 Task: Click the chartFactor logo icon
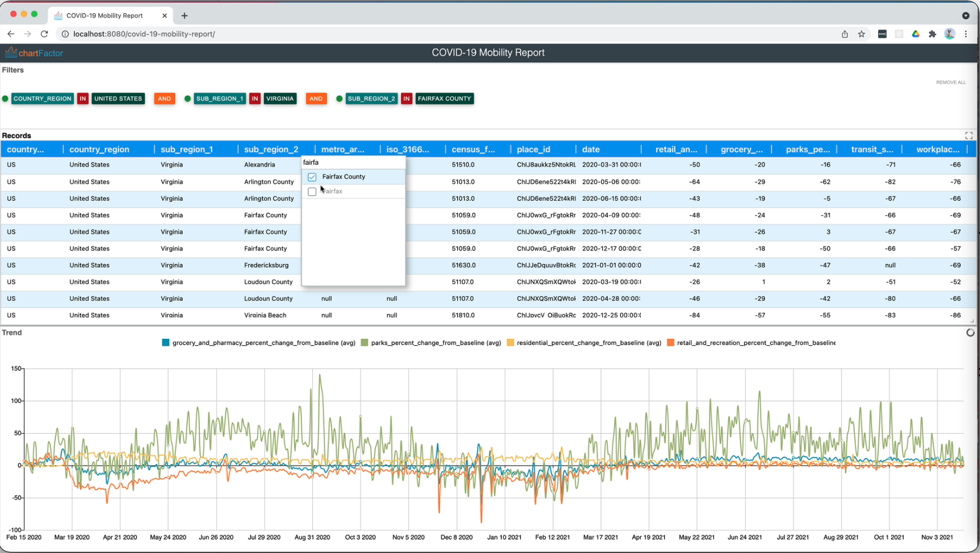point(11,53)
